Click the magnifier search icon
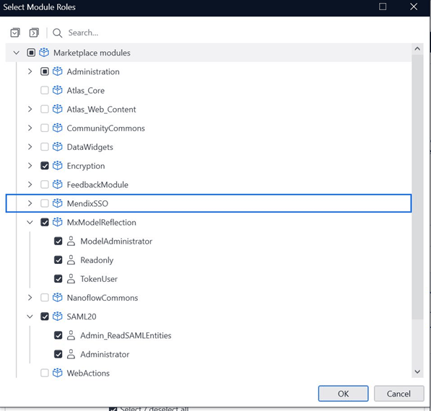431x411 pixels. [x=57, y=33]
